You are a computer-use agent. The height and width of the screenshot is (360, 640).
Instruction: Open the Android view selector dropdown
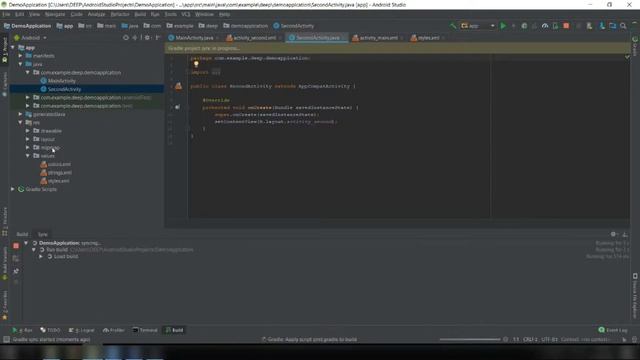[x=31, y=38]
